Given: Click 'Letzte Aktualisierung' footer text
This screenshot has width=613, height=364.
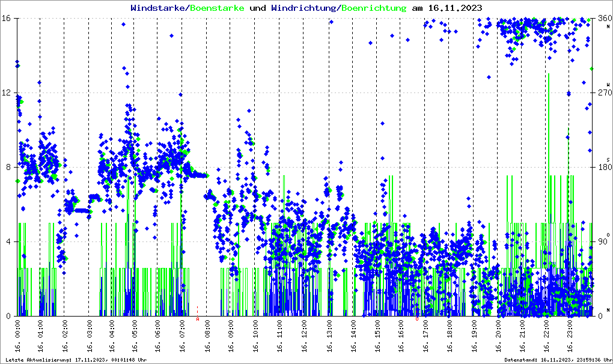Looking at the screenshot, I should tap(76, 360).
